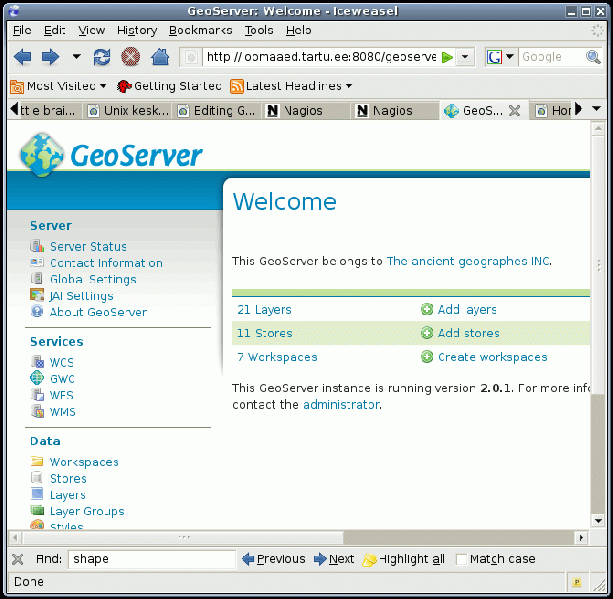Viewport: 613px width, 599px height.
Task: Go back with the browser back arrow
Action: click(22, 57)
